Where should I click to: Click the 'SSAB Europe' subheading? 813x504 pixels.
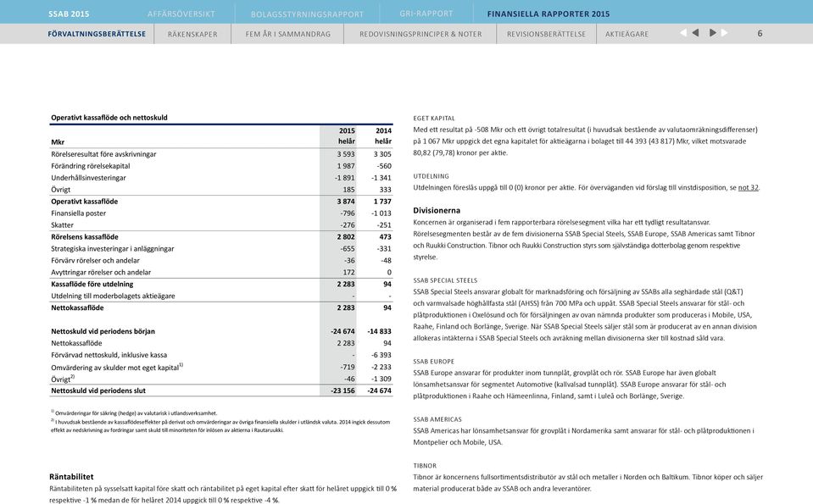point(433,362)
